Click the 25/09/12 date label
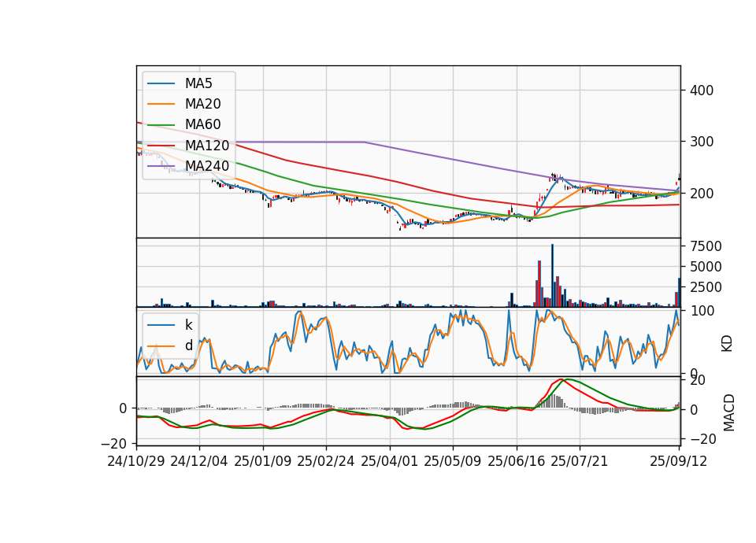Viewport: 756px width, 543px height. (679, 461)
